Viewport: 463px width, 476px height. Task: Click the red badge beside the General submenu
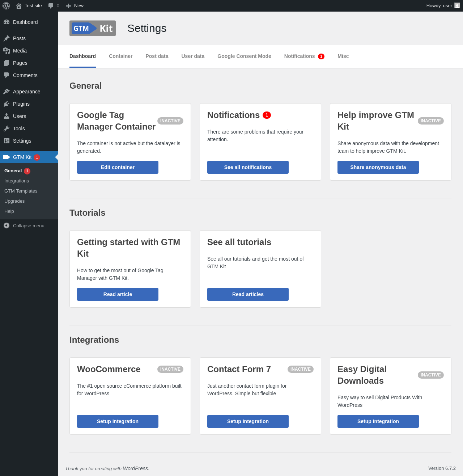point(27,171)
